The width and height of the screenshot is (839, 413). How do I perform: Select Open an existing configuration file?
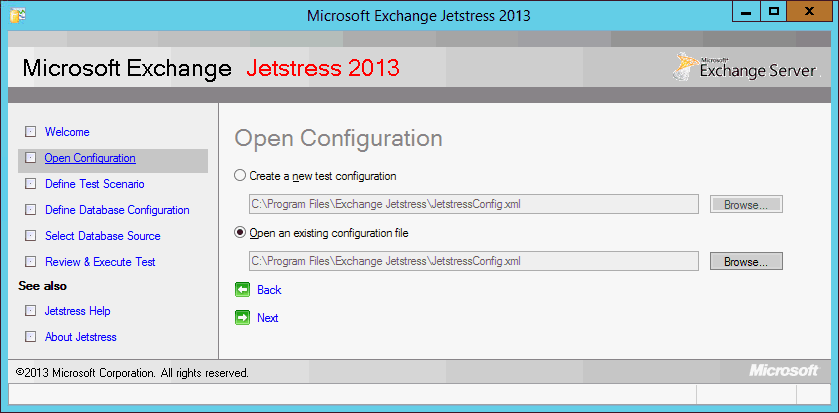pos(322,233)
